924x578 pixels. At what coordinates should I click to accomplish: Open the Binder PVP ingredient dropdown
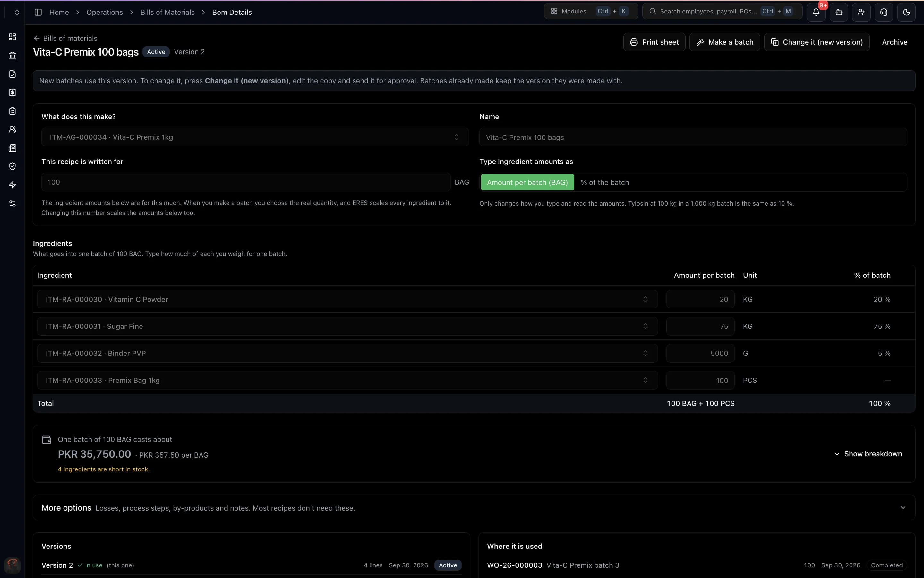point(347,353)
